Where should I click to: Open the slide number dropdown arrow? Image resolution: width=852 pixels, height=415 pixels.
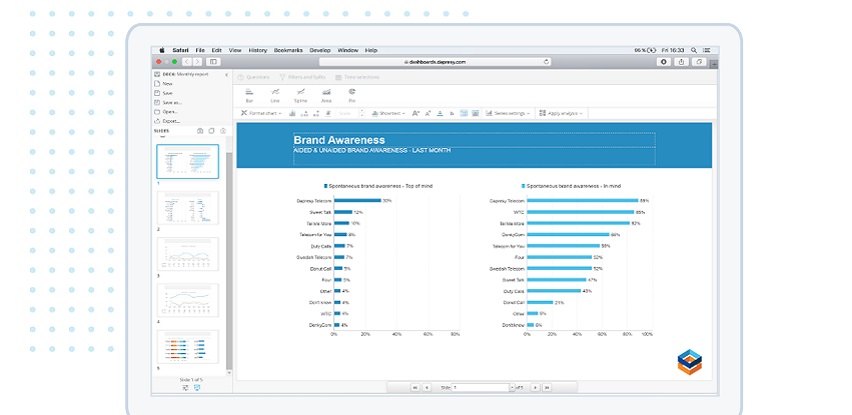click(x=512, y=387)
